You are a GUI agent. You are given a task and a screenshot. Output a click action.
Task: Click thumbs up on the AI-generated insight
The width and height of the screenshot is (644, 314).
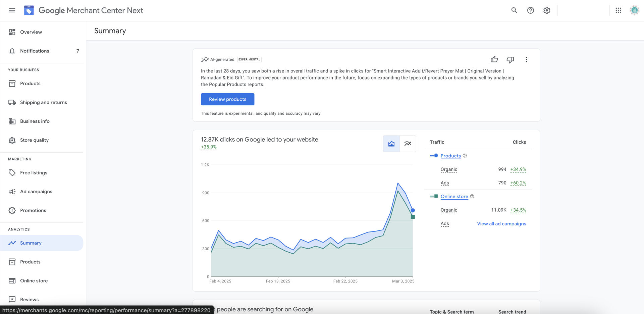[x=494, y=59]
